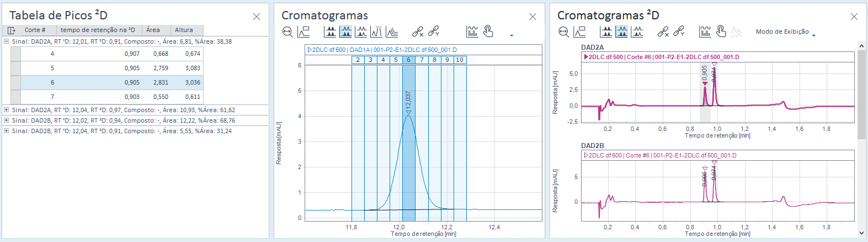
Task: Choose scaled peaks display in Cromatogramas panel
Action: coord(376,32)
